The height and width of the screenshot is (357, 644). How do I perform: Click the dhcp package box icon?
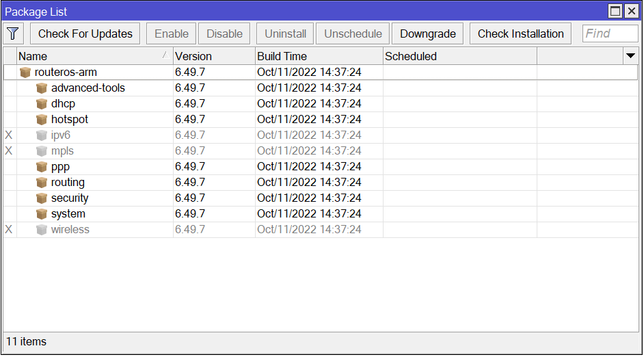point(42,104)
